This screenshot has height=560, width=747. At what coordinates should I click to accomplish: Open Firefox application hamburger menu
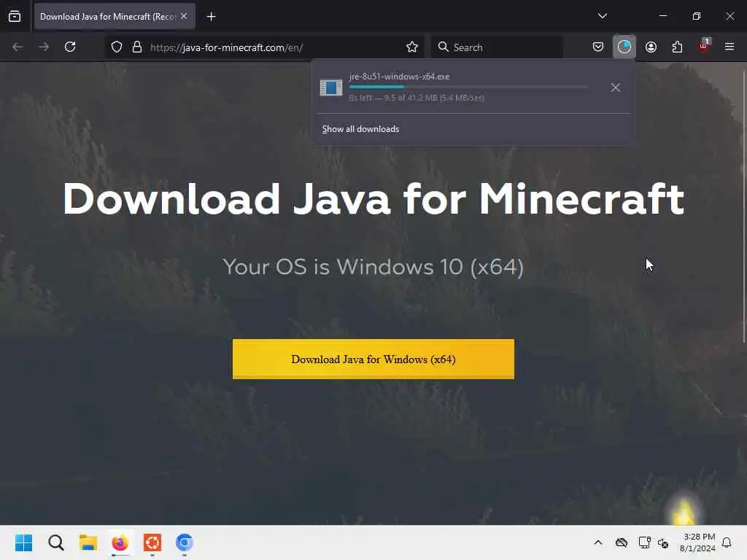pyautogui.click(x=729, y=47)
